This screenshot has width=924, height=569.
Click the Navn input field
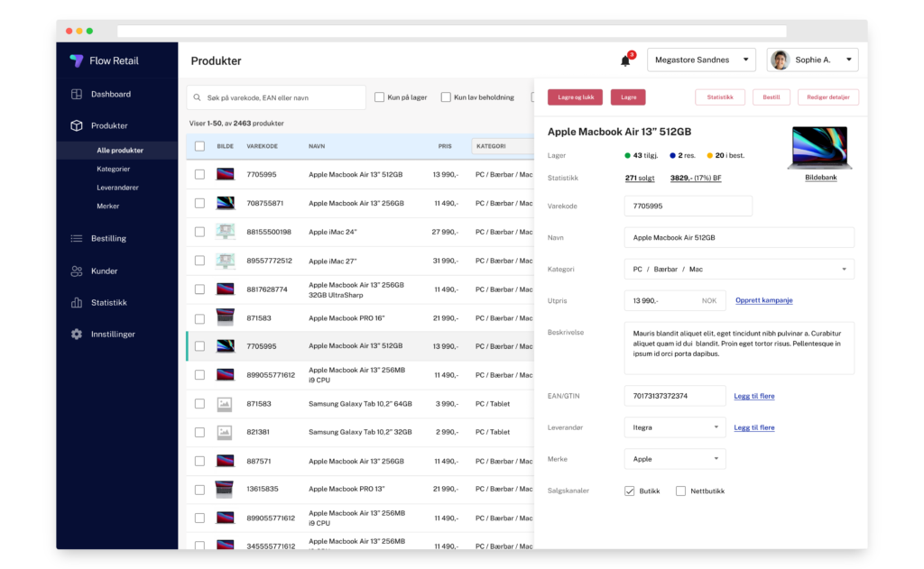[739, 238]
